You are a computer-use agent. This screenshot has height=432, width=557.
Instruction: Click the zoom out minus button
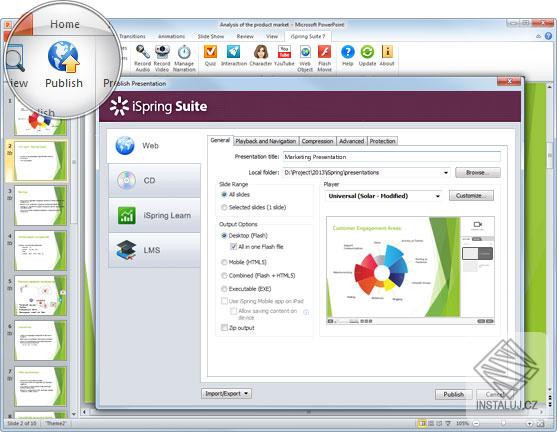tap(476, 423)
